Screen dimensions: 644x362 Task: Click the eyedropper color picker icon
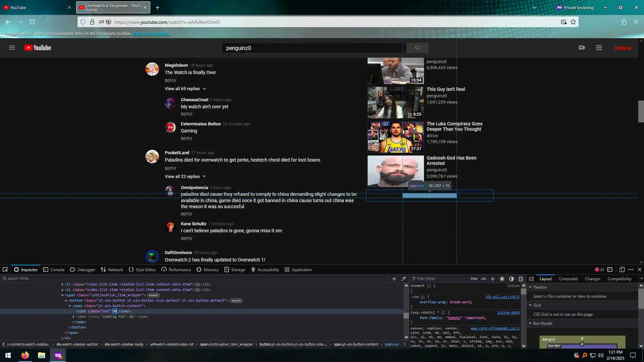404,279
